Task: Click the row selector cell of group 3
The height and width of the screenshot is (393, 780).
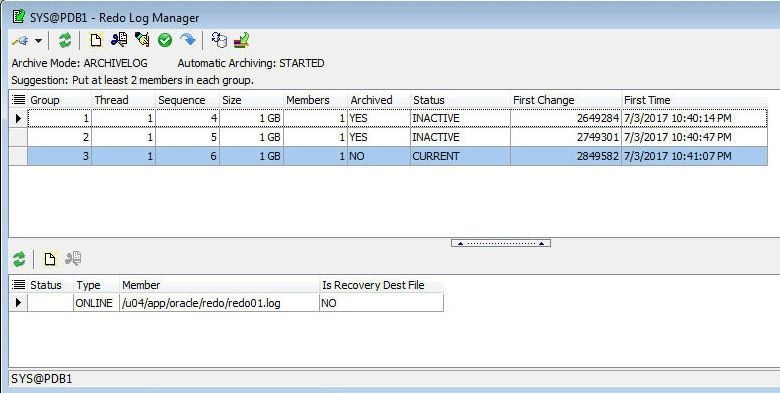Action: pos(18,156)
